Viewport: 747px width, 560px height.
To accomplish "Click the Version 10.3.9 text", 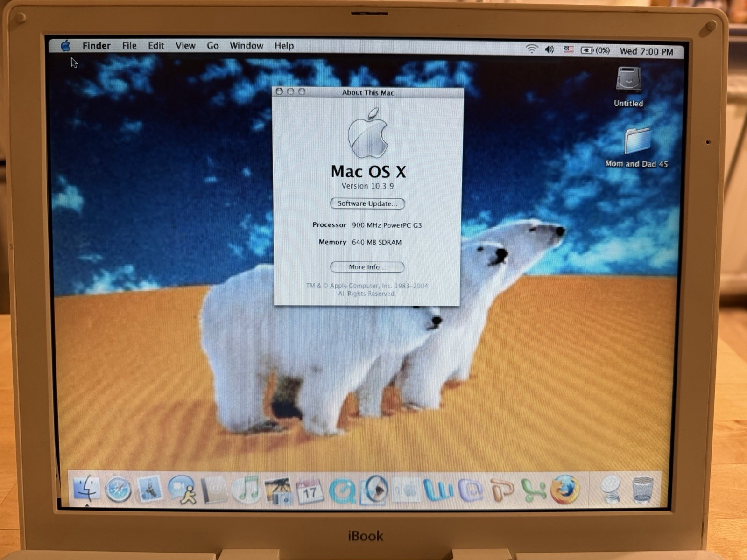I will tap(367, 186).
